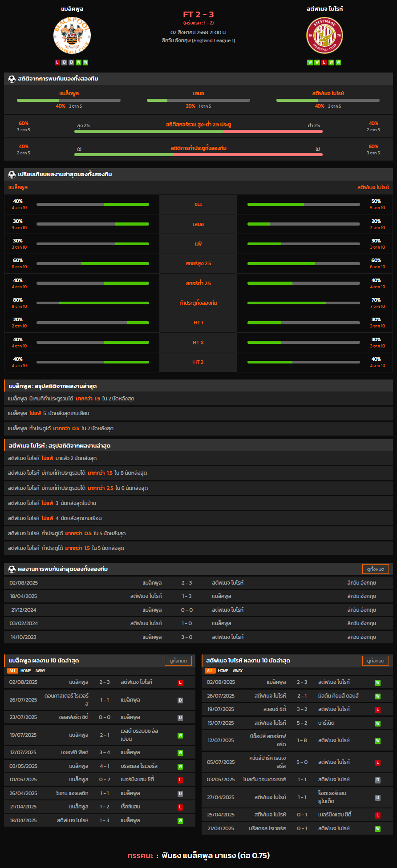Click soccer ball icon beside recent form comparison header
This screenshot has height=868, width=397.
pyautogui.click(x=12, y=174)
